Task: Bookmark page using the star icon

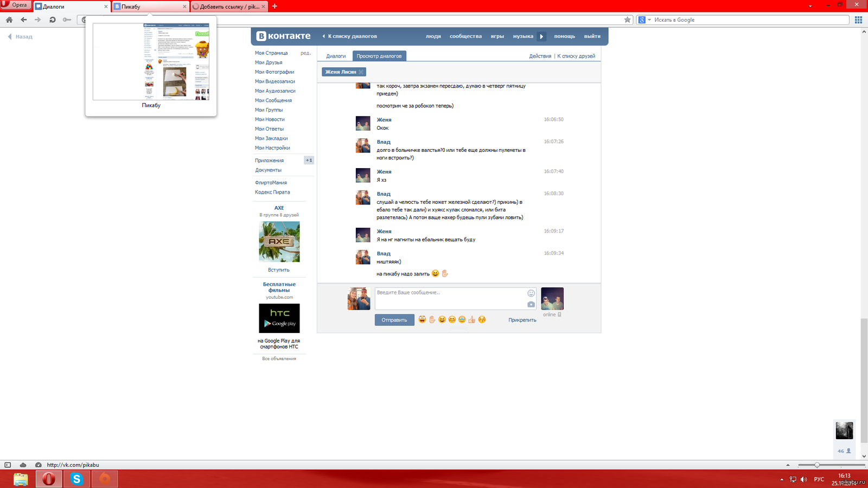Action: (628, 20)
